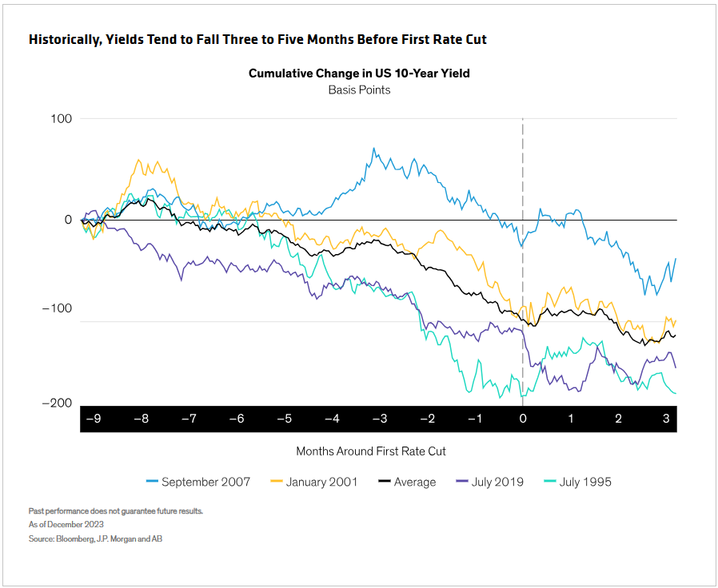
Task: Click the Average black legend swatch
Action: tap(385, 482)
